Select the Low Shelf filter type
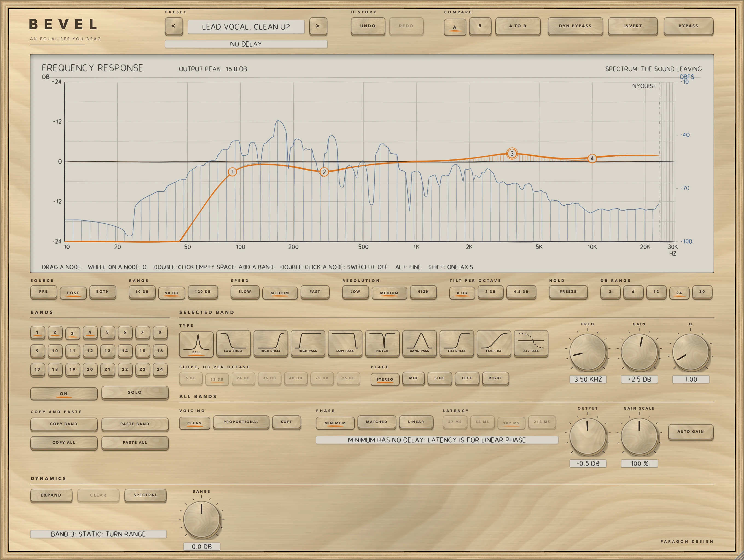 click(233, 343)
